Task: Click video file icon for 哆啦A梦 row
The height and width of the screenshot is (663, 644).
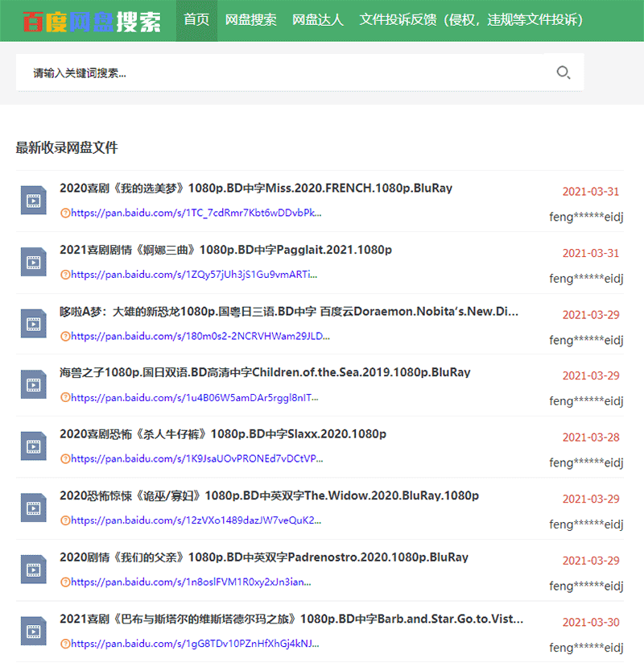Action: 34,324
